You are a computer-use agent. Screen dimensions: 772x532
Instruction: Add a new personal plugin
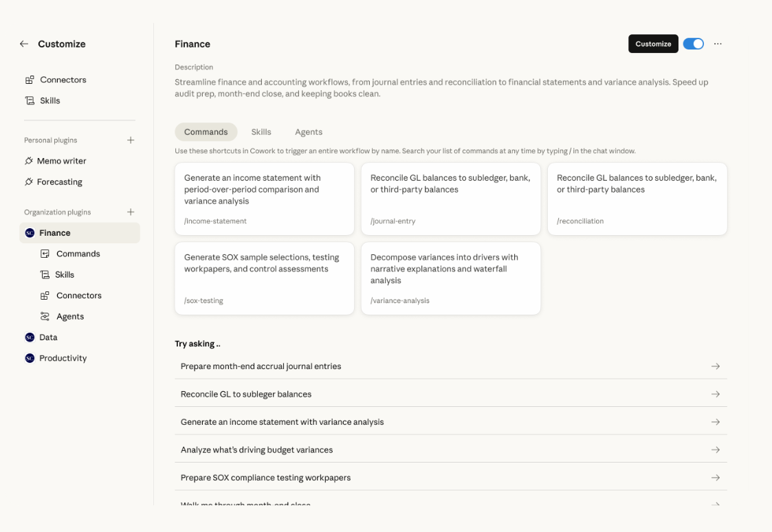click(x=131, y=140)
